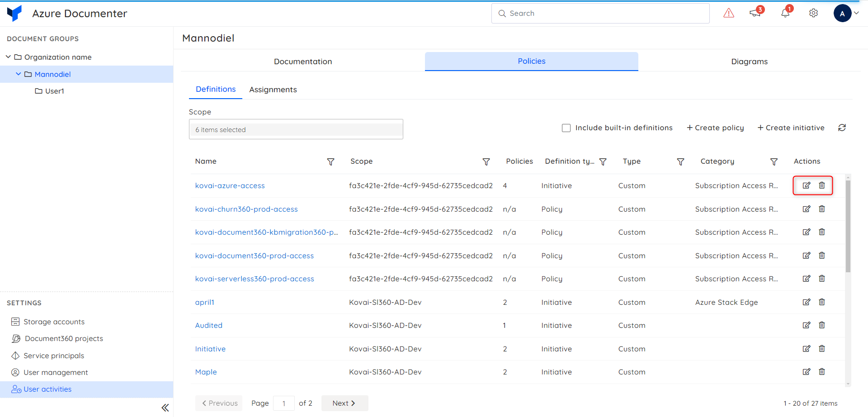
Task: Delete the april1 initiative
Action: click(822, 302)
